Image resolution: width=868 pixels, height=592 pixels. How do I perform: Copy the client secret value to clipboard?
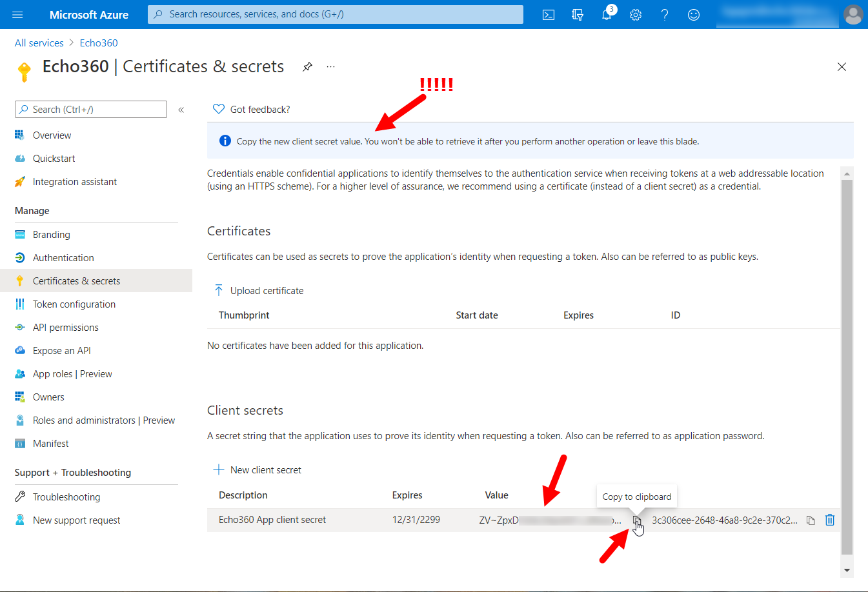coord(637,520)
